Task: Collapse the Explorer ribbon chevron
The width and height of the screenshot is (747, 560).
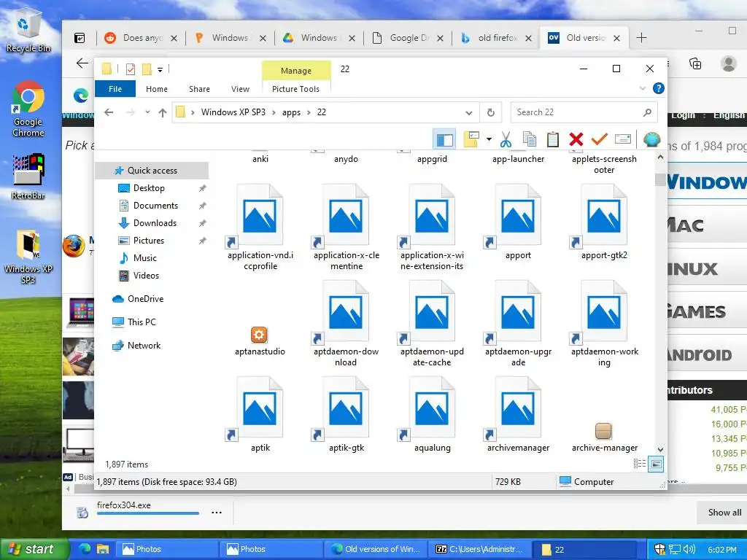Action: point(642,88)
